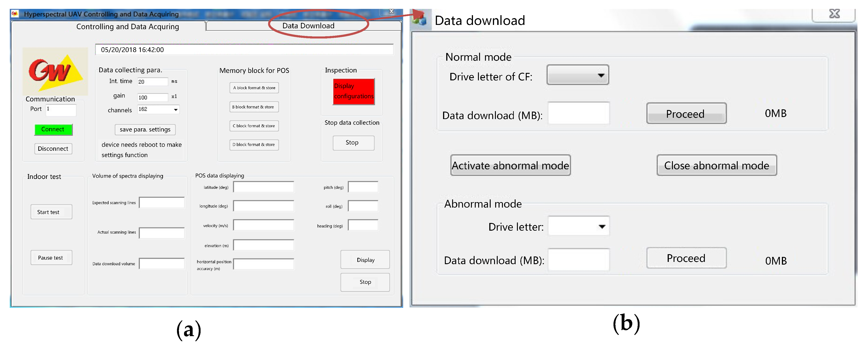This screenshot has width=868, height=347.
Task: Click the red Display configurations button
Action: click(x=354, y=91)
